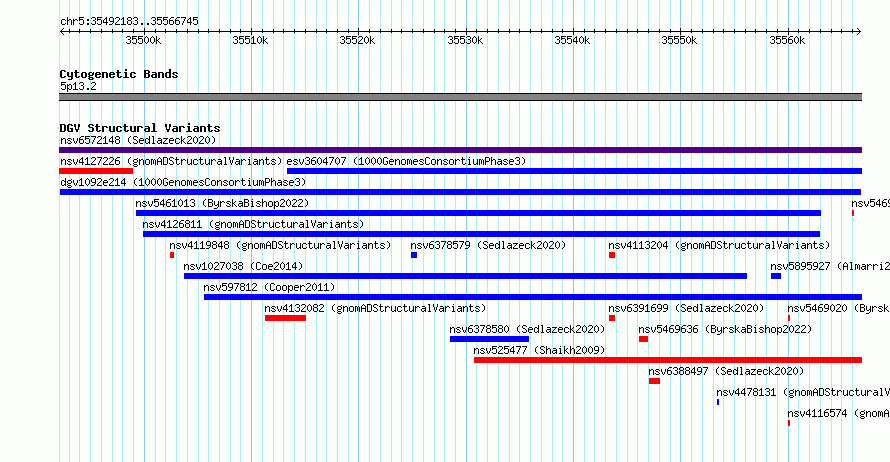Open nsv4127226 gnomAD variant label
890x462 pixels.
(171, 161)
